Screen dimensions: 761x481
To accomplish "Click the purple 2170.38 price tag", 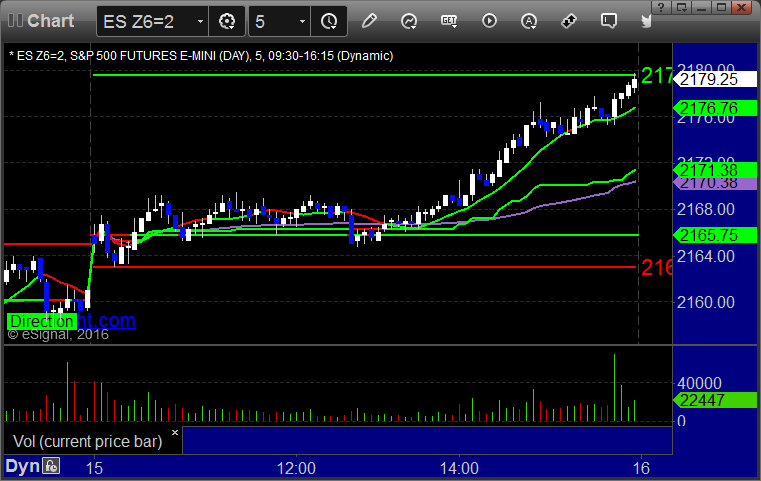I will coord(715,183).
